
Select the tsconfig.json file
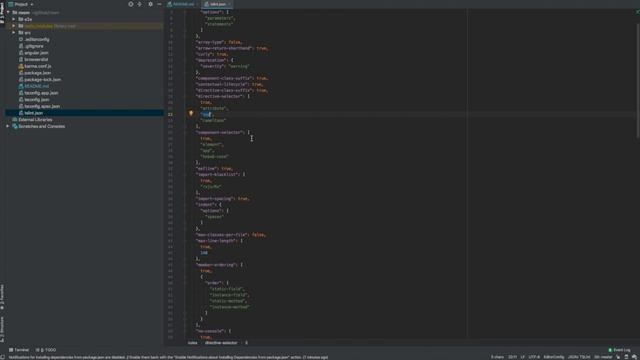tap(37, 100)
